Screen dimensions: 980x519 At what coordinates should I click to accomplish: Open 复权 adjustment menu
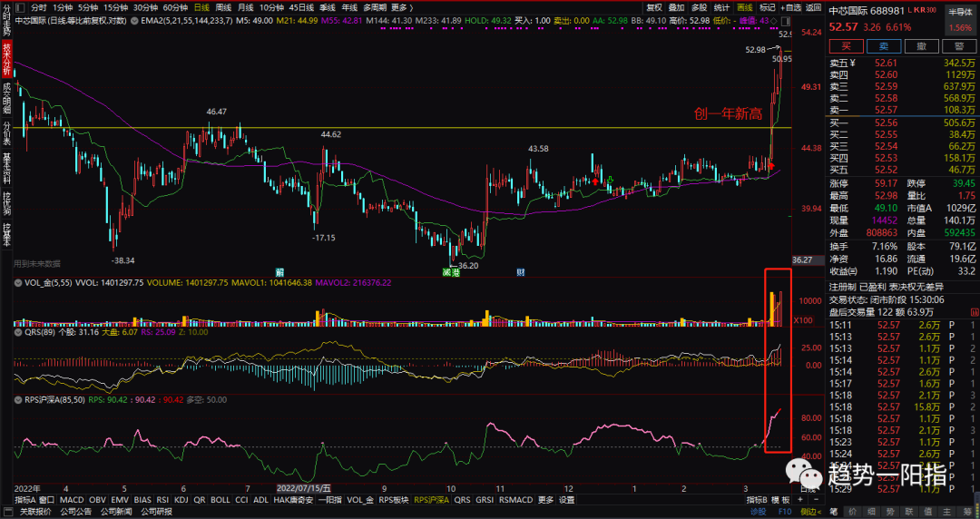pyautogui.click(x=653, y=7)
